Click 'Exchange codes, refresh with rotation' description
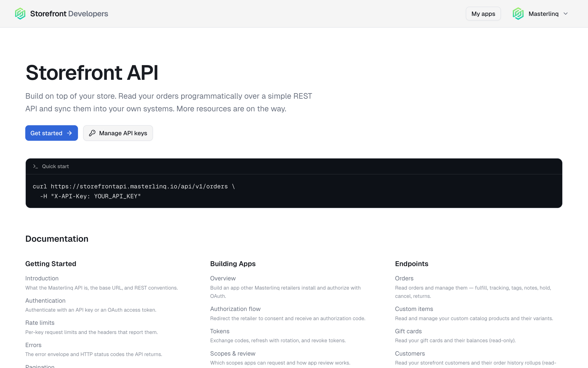The height and width of the screenshot is (368, 588). pyautogui.click(x=278, y=340)
